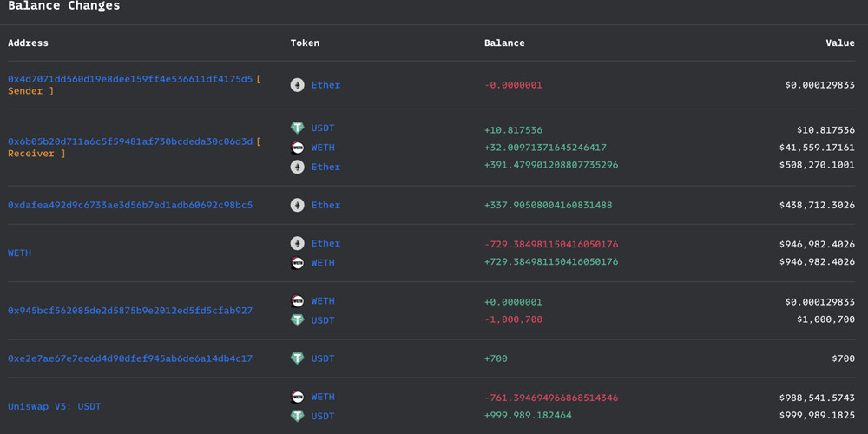Click the Value column header

pyautogui.click(x=839, y=43)
